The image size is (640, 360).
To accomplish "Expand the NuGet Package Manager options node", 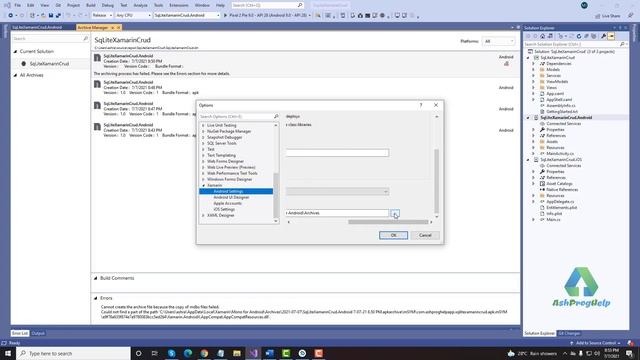I will (x=203, y=131).
